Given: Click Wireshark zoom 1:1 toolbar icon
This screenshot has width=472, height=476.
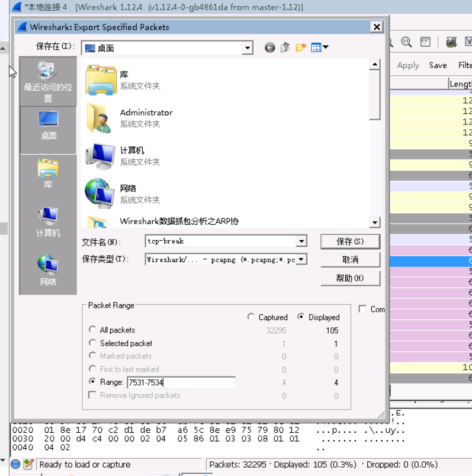Looking at the screenshot, I should 406,42.
